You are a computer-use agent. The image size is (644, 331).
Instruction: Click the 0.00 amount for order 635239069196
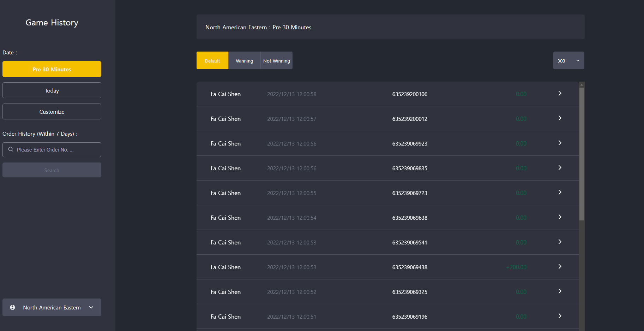(521, 317)
